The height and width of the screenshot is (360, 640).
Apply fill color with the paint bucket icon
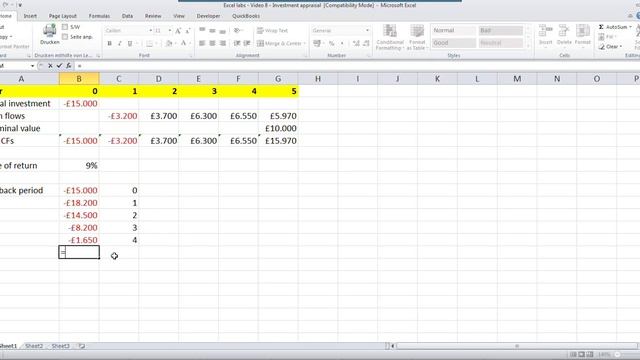(x=169, y=43)
